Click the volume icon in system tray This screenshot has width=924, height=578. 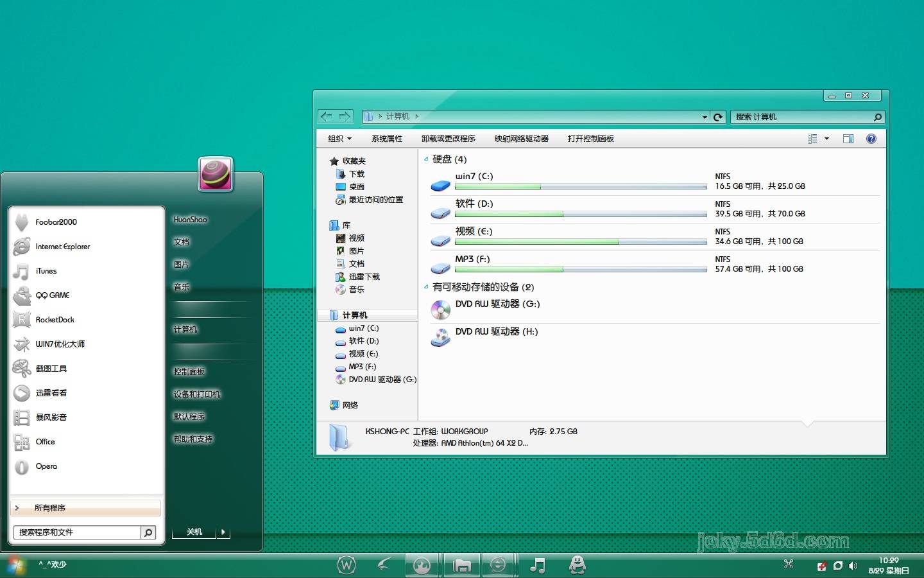(853, 566)
